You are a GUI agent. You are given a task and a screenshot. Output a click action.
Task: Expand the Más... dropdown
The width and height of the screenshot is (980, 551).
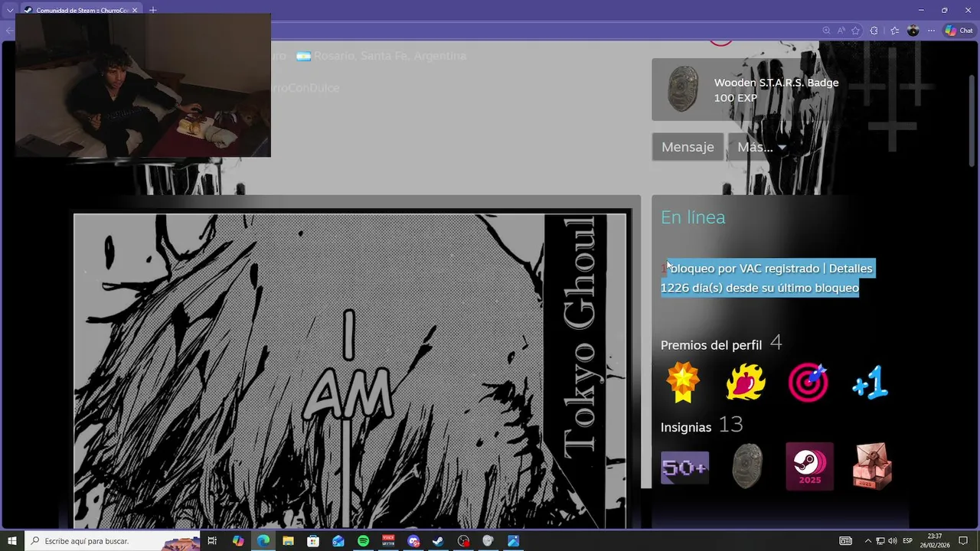click(761, 147)
